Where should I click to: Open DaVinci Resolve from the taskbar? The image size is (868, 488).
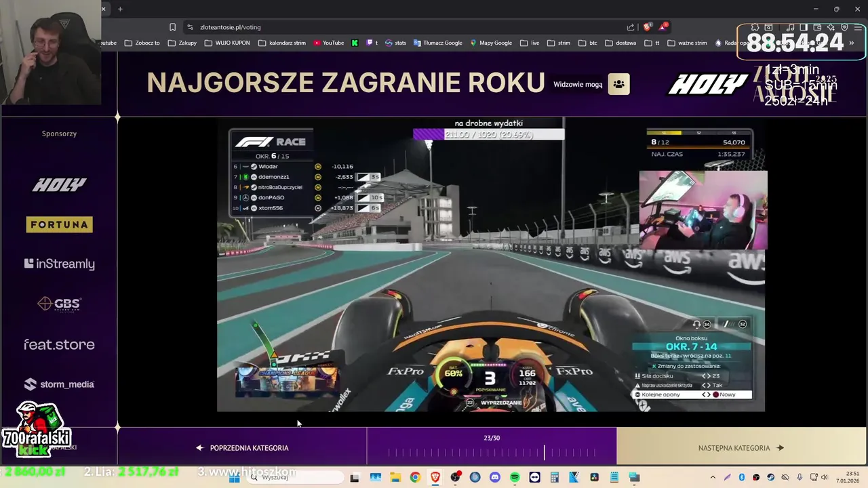click(594, 477)
